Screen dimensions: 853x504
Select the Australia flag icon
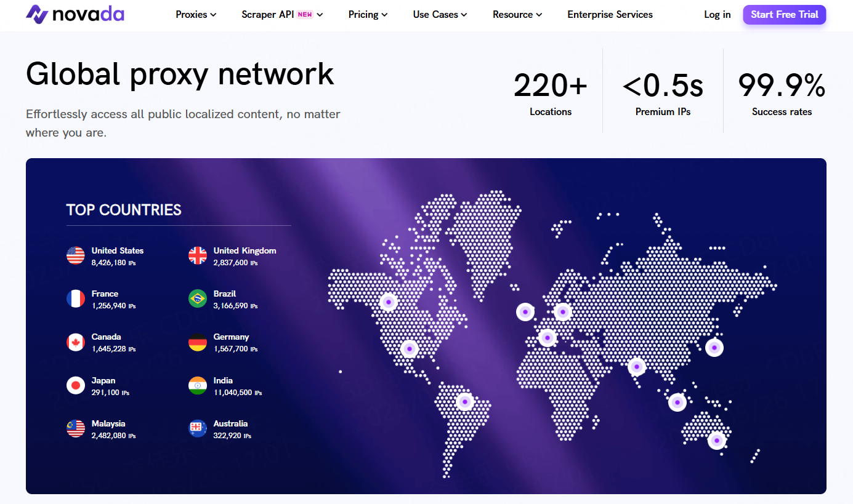tap(198, 428)
